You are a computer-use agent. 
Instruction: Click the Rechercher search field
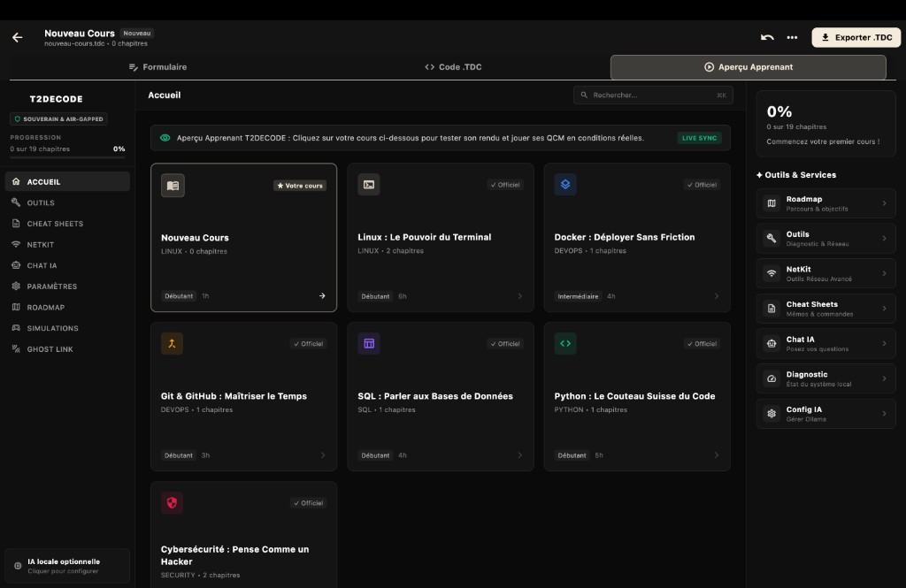click(x=653, y=95)
